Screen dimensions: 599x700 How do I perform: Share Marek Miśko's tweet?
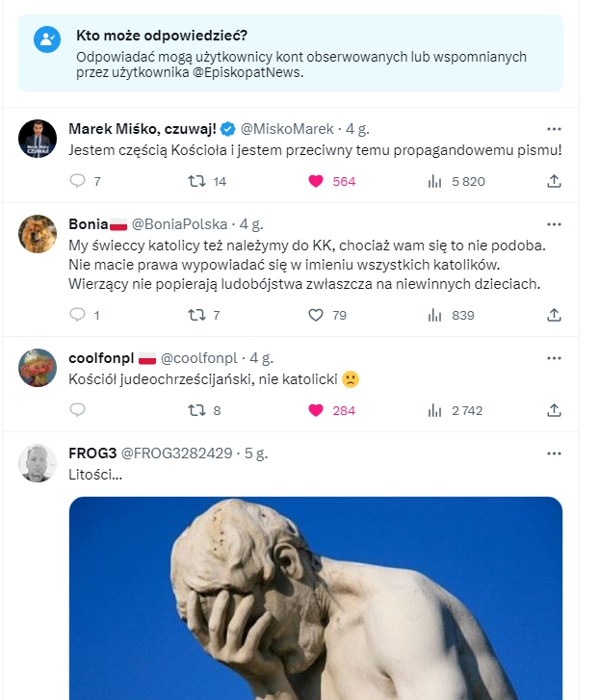[x=554, y=181]
